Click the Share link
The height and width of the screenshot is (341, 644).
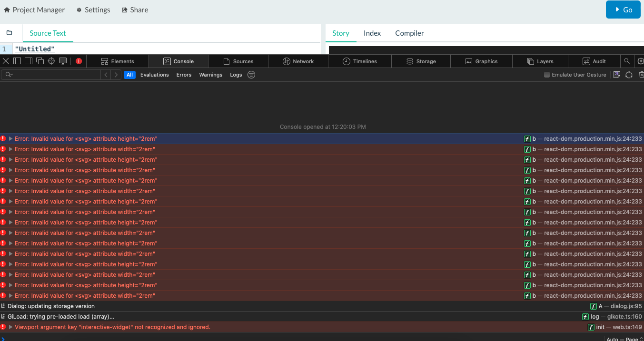(x=135, y=10)
